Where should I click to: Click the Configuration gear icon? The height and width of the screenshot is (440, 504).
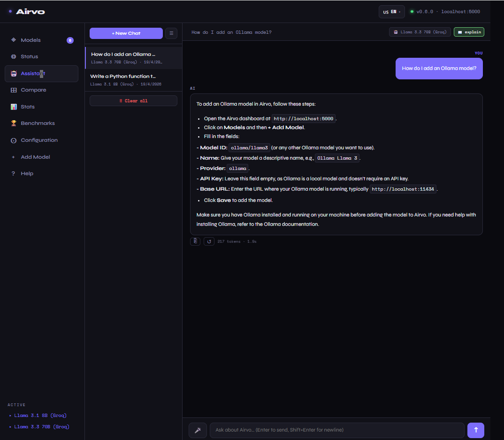[x=14, y=140]
